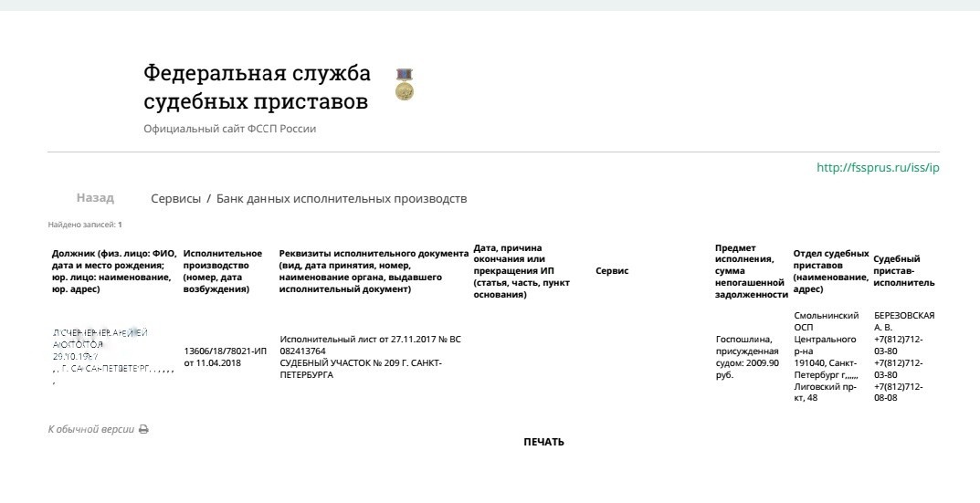
Task: Click 'Официальный сайт ФССП России' subtitle
Action: tap(229, 129)
